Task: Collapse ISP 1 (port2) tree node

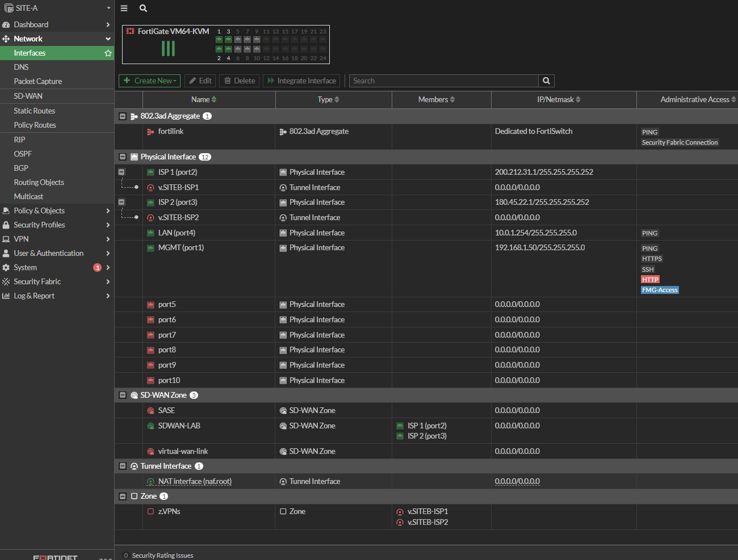Action: [x=121, y=172]
